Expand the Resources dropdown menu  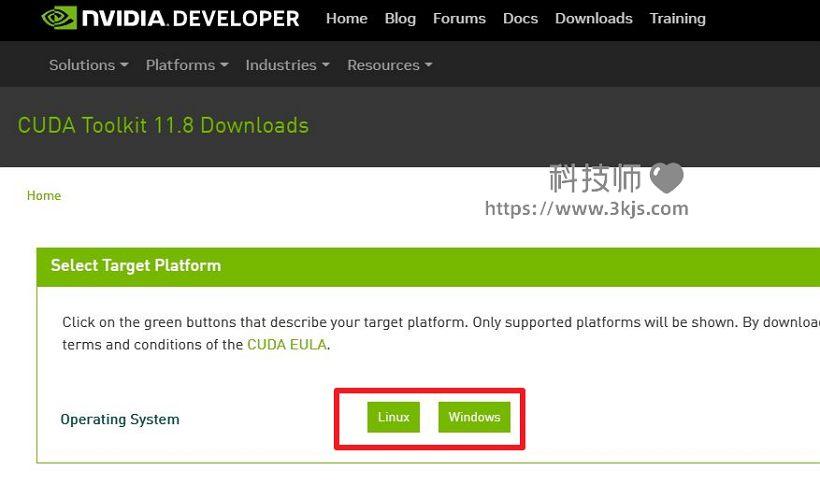pos(390,65)
